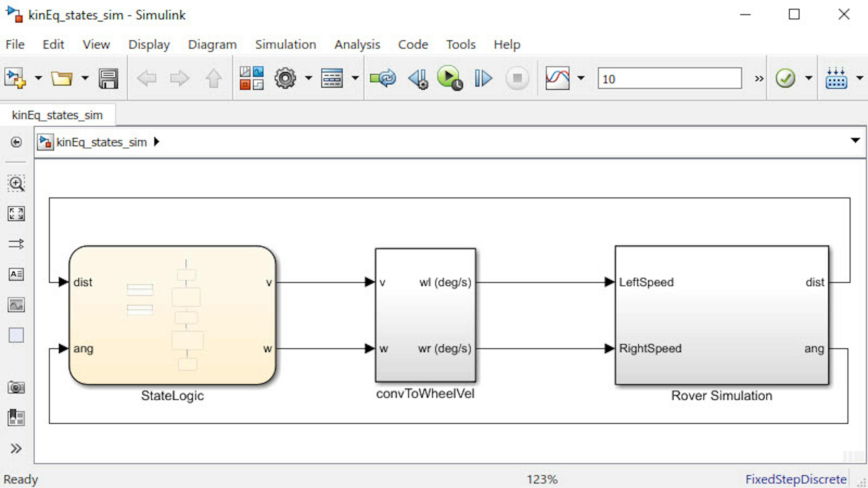Click the Step Back icon
Viewport: 868px width, 488px height.
pyautogui.click(x=419, y=79)
